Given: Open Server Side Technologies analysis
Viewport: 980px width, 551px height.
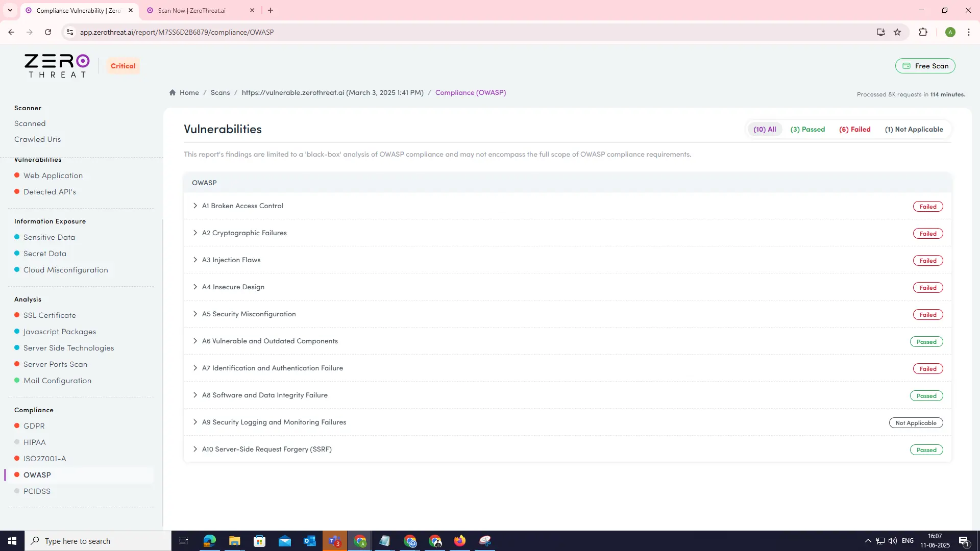Looking at the screenshot, I should 69,348.
